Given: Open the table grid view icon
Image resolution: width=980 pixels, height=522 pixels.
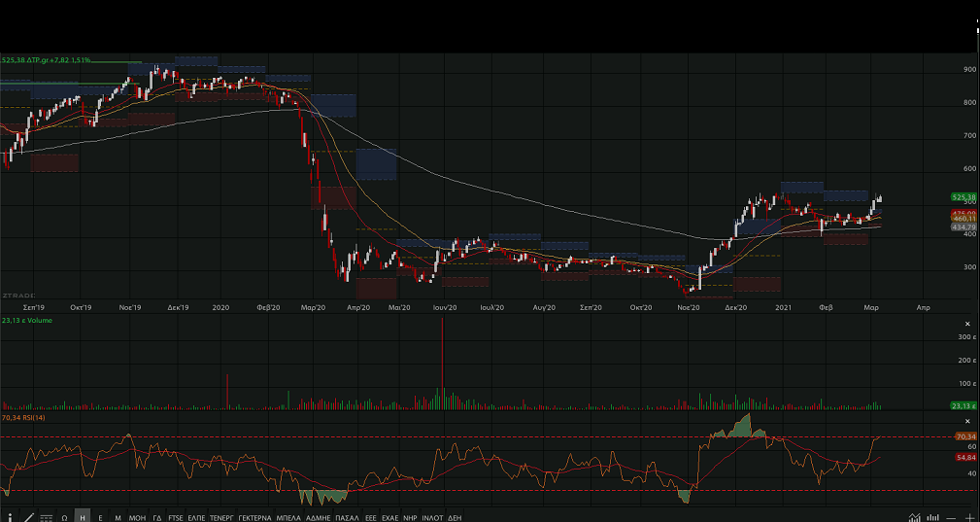Looking at the screenshot, I should point(46,517).
